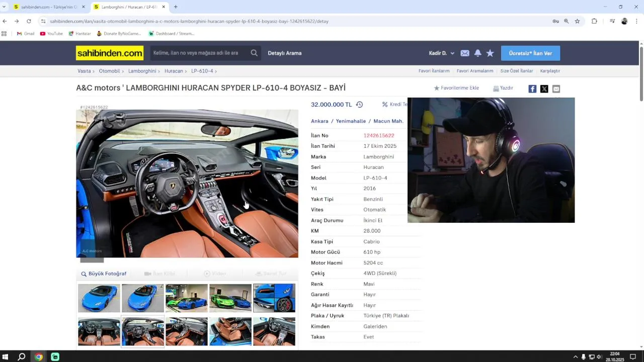Open Windows taskbar search

tap(22, 357)
